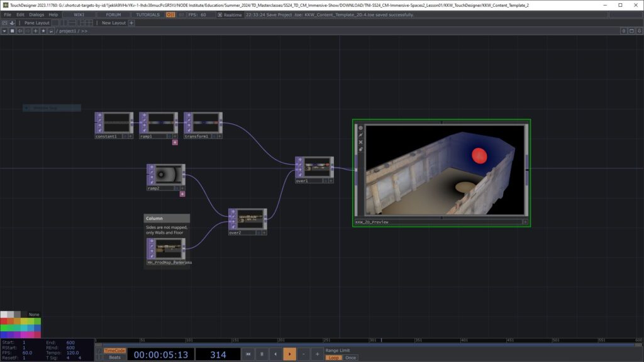Click the WIKI button
Image resolution: width=644 pixels, height=362 pixels.
tap(79, 14)
